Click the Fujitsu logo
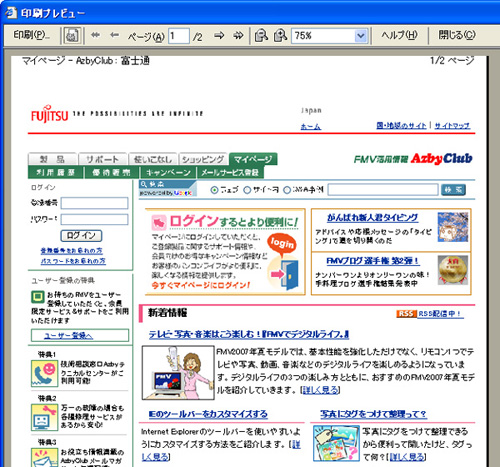This screenshot has height=467, width=500. (x=50, y=114)
